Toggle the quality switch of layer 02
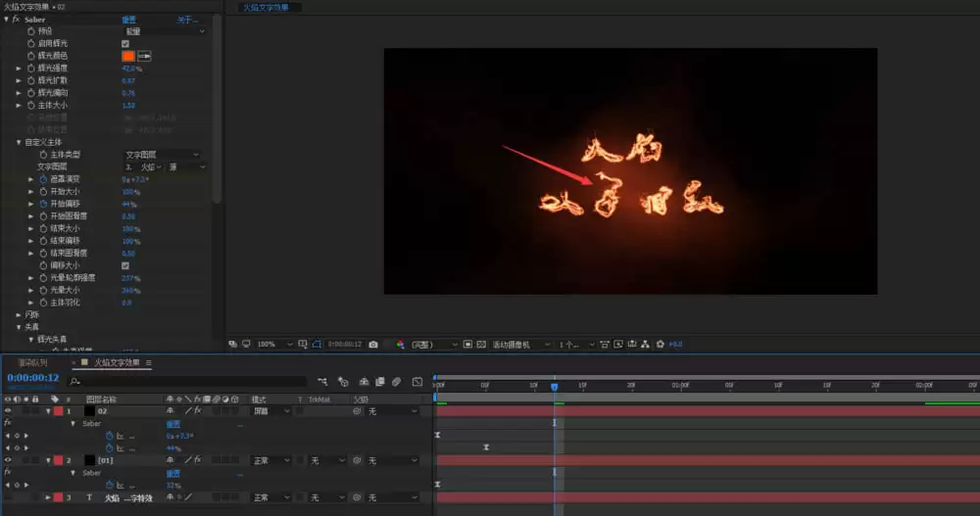Screen dimensions: 980x516 [188, 411]
